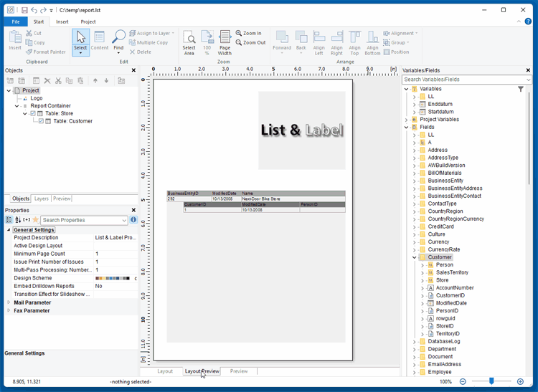
Task: Click the Save icon in title bar
Action: (x=24, y=10)
